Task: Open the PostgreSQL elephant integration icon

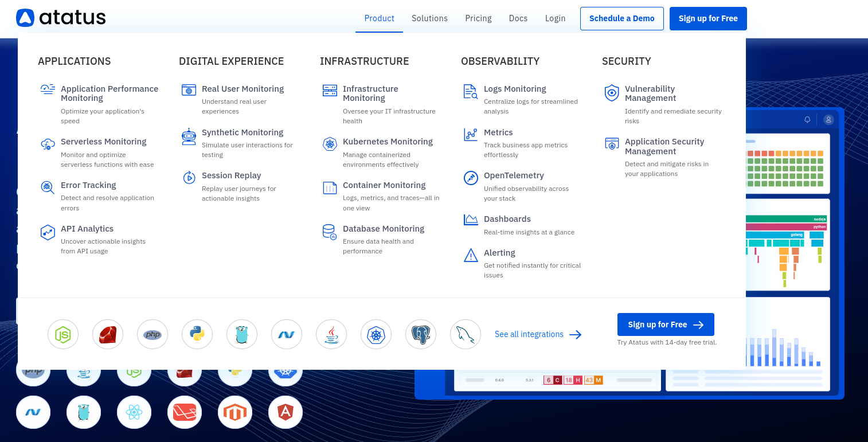Action: pyautogui.click(x=420, y=334)
